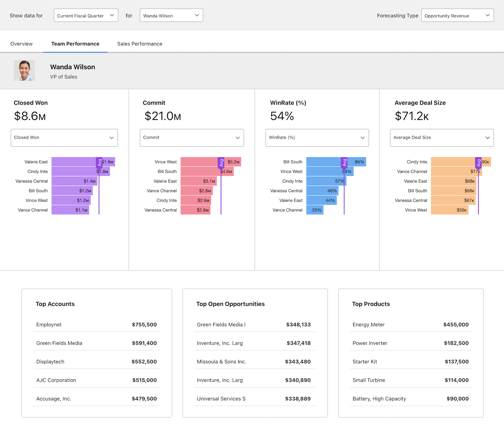Click Wanda Wilson's profile photo
This screenshot has height=439, width=504.
(24, 70)
